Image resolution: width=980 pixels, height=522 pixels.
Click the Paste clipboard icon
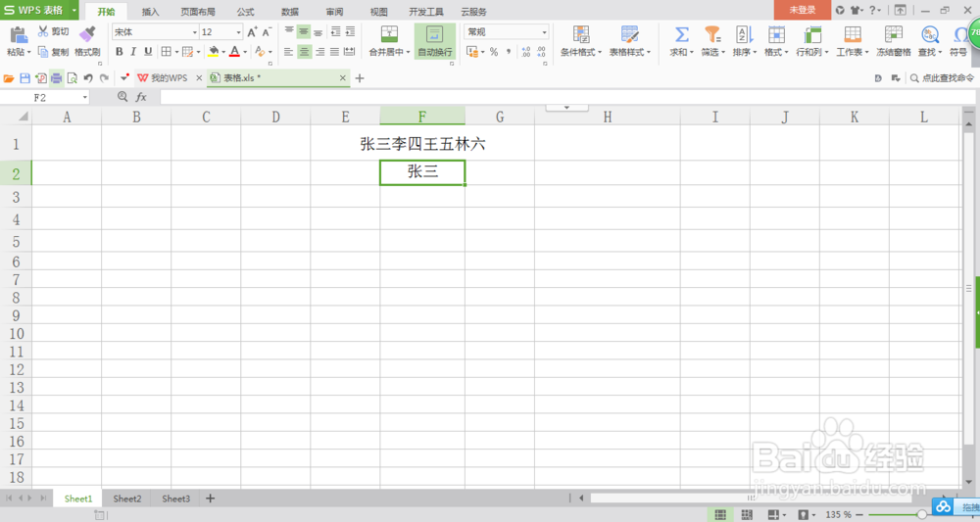(x=18, y=35)
